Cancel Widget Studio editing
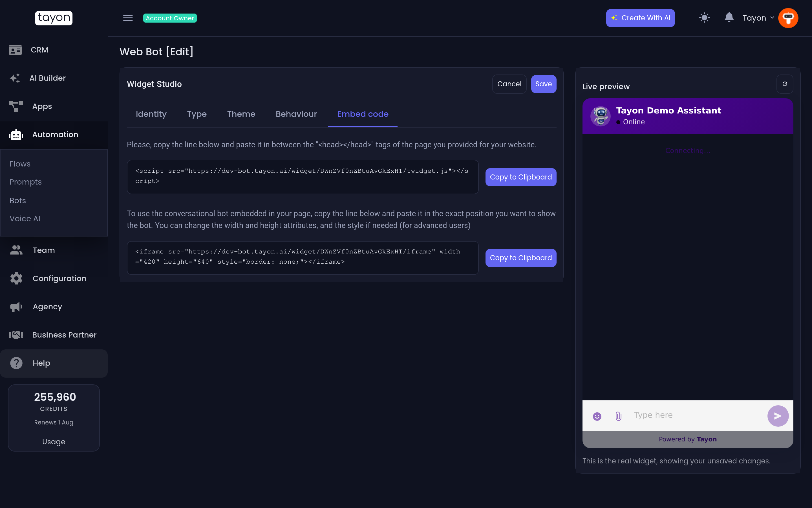Screen dimensions: 812x508 click(509, 84)
